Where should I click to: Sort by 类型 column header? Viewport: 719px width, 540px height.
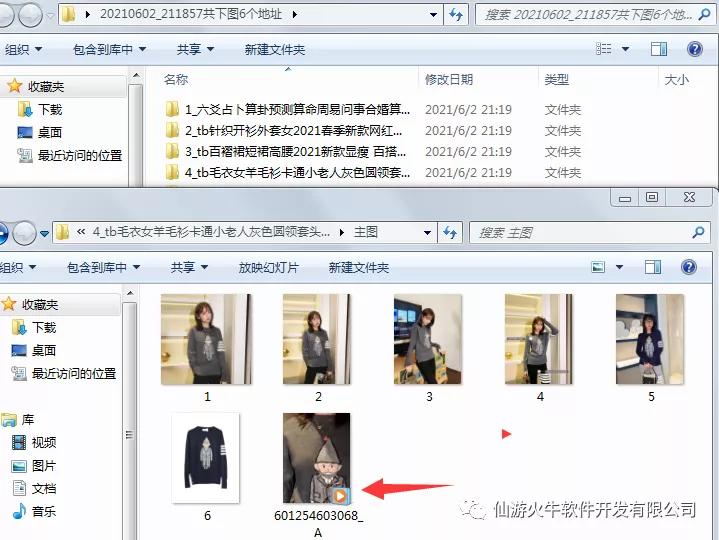(x=557, y=80)
